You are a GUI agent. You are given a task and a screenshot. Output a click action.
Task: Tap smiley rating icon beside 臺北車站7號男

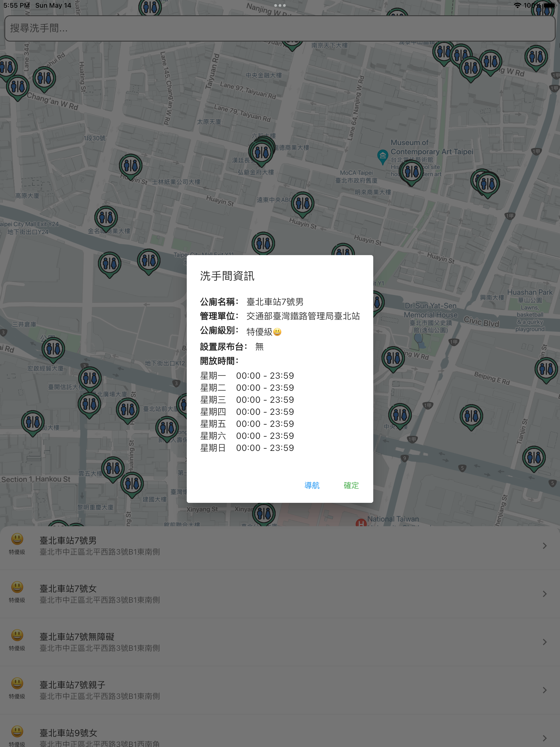click(x=17, y=539)
